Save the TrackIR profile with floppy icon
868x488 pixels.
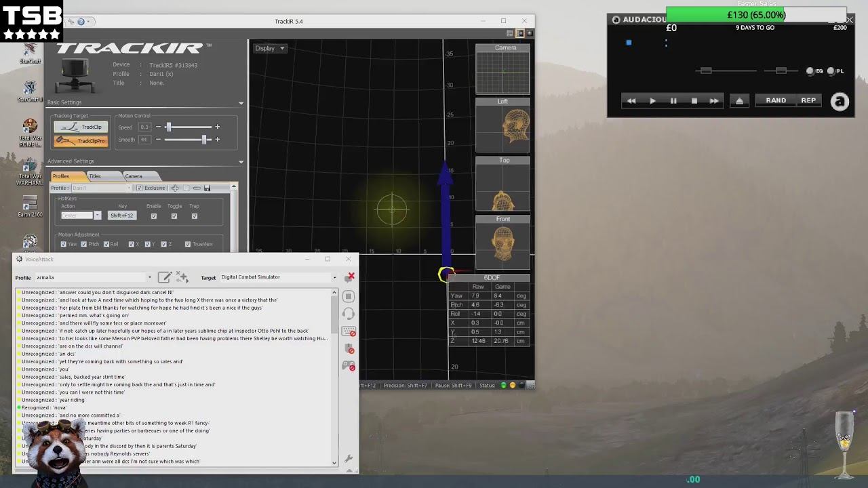(207, 188)
